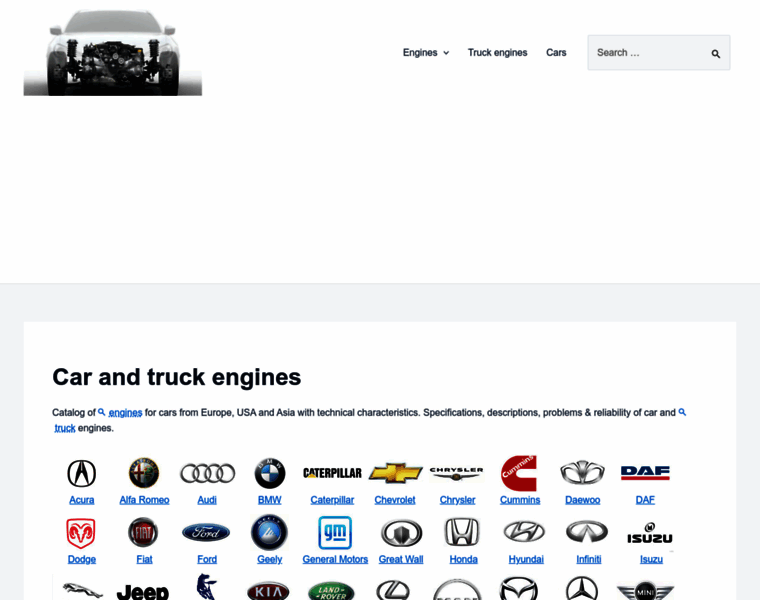The width and height of the screenshot is (760, 600).
Task: Follow the 'engines' link in description
Action: coord(125,412)
